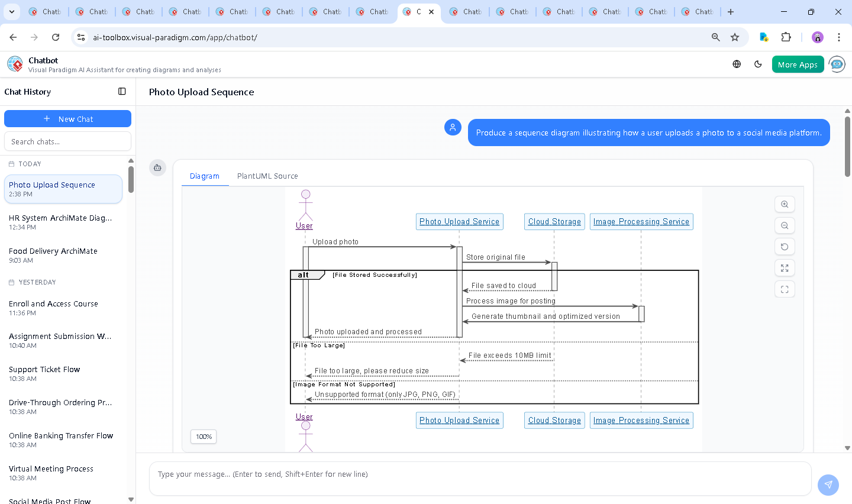The width and height of the screenshot is (852, 504).
Task: Toggle dark mode with moon icon
Action: 758,64
